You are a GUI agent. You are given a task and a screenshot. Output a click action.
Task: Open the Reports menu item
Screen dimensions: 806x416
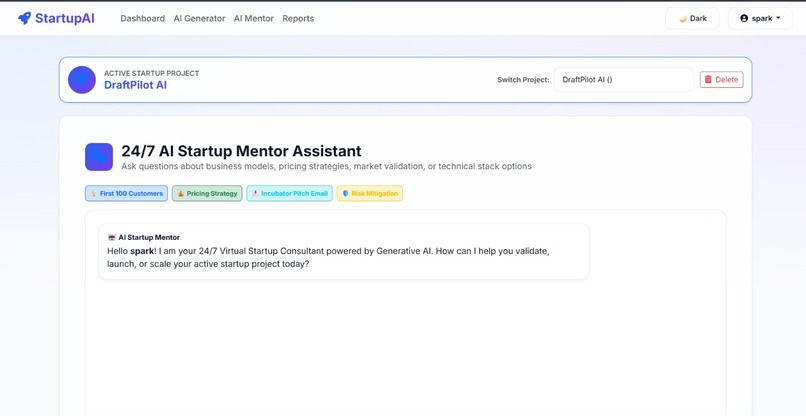pos(298,19)
